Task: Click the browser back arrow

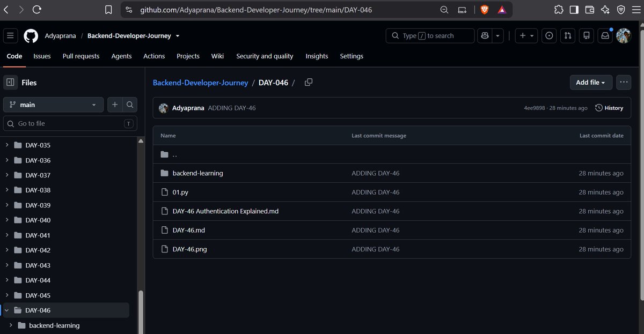Action: coord(6,10)
